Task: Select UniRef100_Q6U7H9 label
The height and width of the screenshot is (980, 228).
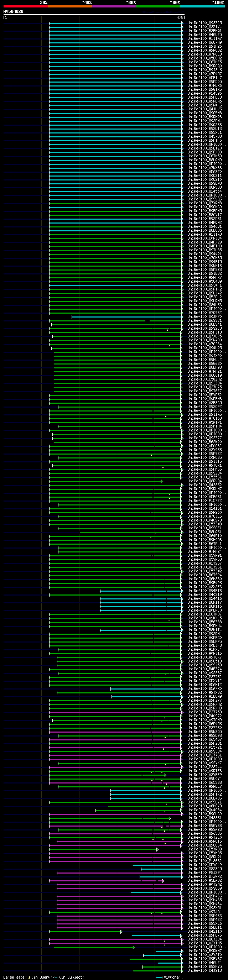Action: [x=205, y=43]
